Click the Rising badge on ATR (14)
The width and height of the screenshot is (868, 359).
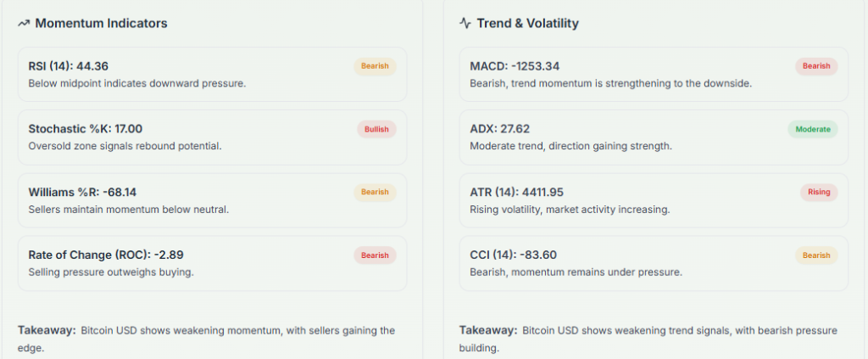point(818,192)
